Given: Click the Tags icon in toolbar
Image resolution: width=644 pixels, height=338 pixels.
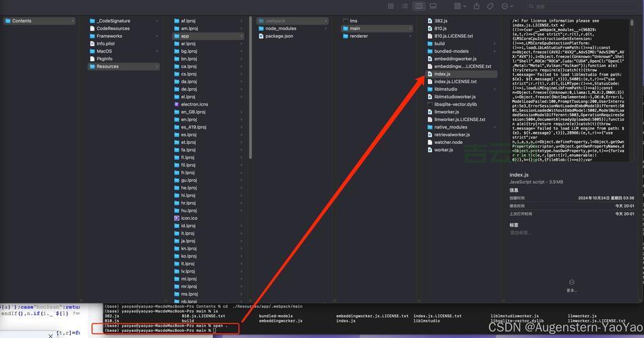Looking at the screenshot, I should point(491,6).
